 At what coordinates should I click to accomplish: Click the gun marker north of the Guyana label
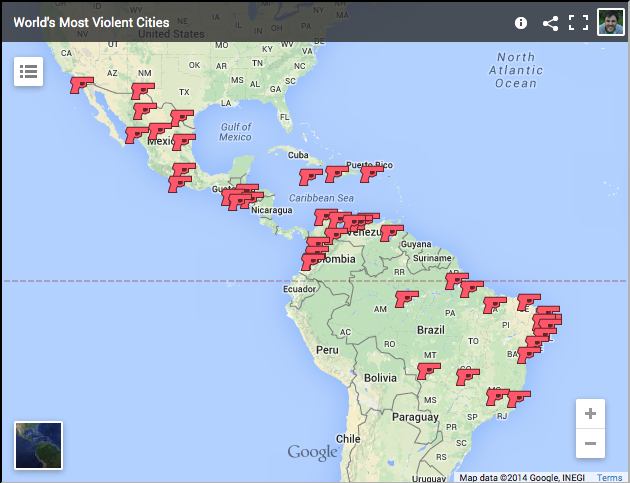click(x=392, y=233)
